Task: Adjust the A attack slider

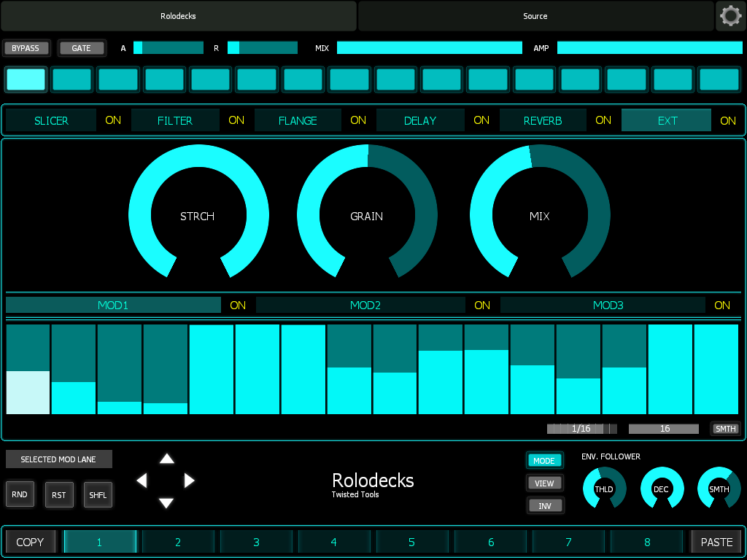Action: tap(169, 47)
